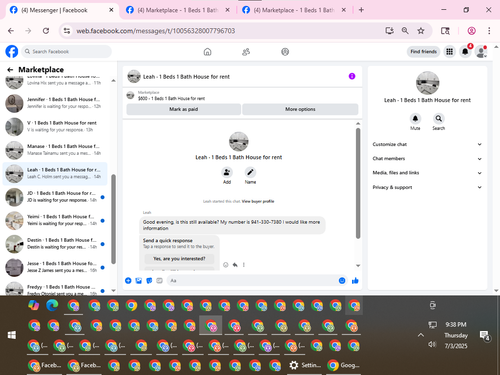This screenshot has width=500, height=375.
Task: Send quick response 'Yes, are you interested?'
Action: [179, 259]
